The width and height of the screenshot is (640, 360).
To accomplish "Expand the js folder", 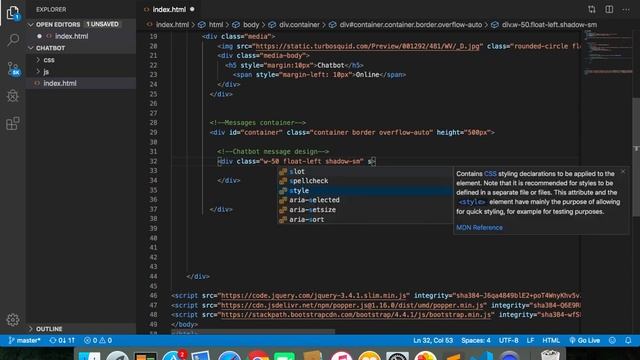I will (x=81, y=72).
